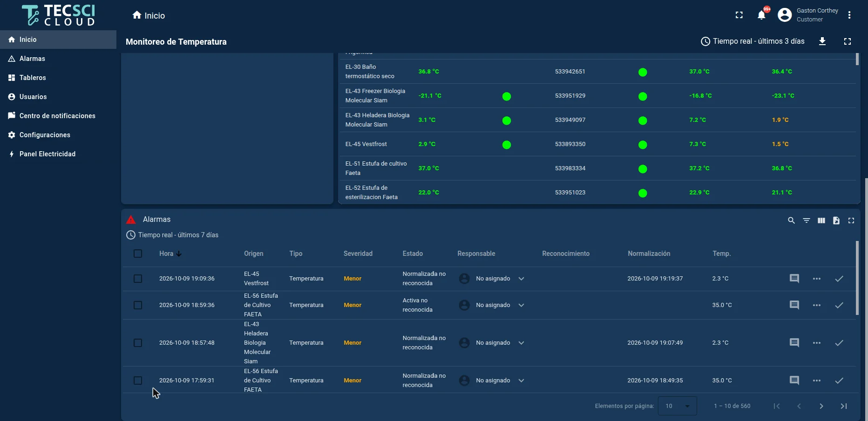Open Tableros in the sidebar

click(58, 78)
